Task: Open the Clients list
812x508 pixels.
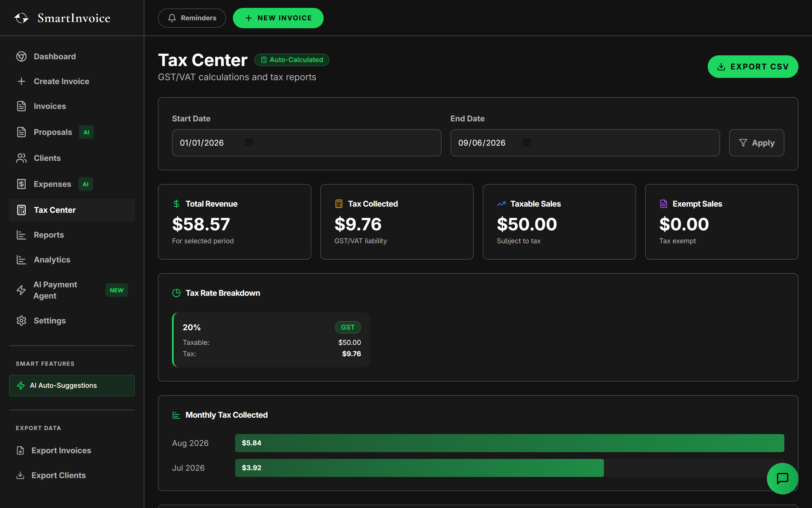Action: (72, 158)
